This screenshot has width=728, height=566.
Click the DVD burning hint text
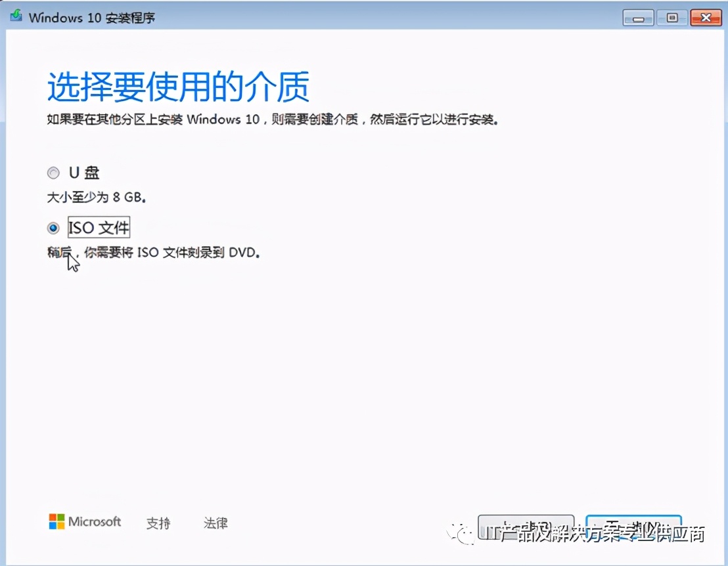154,252
